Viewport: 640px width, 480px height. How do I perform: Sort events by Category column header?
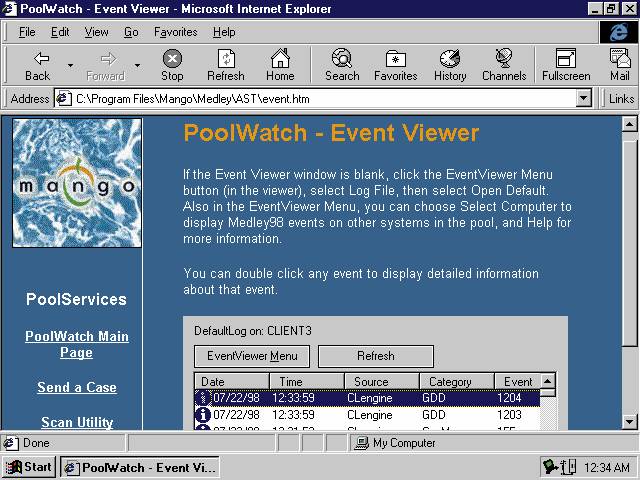(457, 382)
